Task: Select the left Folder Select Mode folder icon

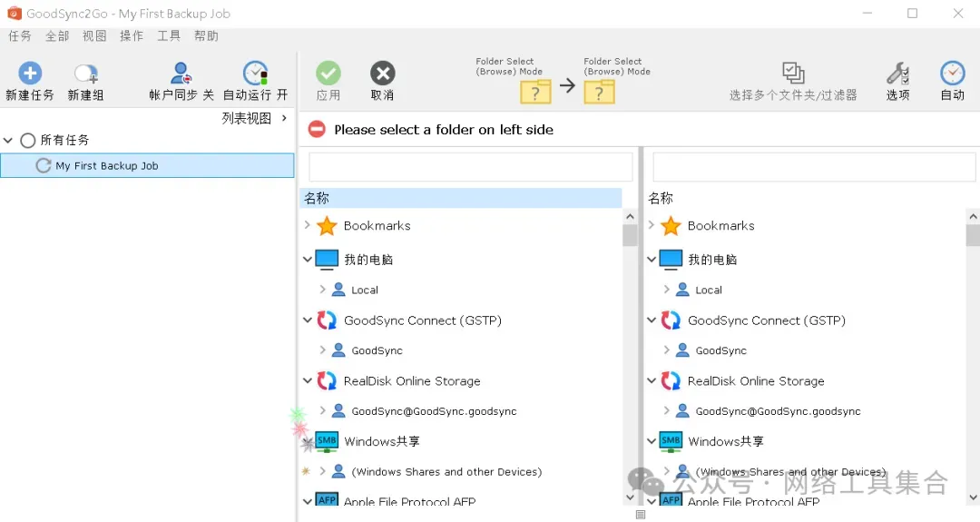Action: [x=535, y=92]
